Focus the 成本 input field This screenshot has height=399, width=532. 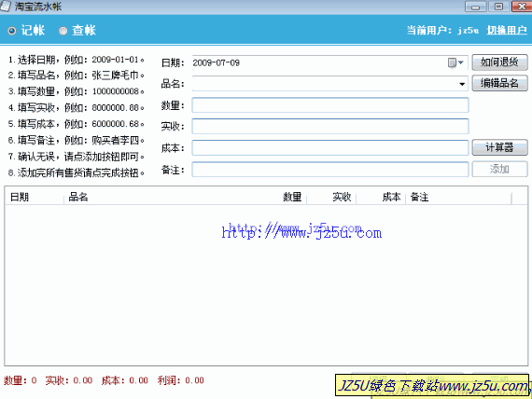[330, 148]
